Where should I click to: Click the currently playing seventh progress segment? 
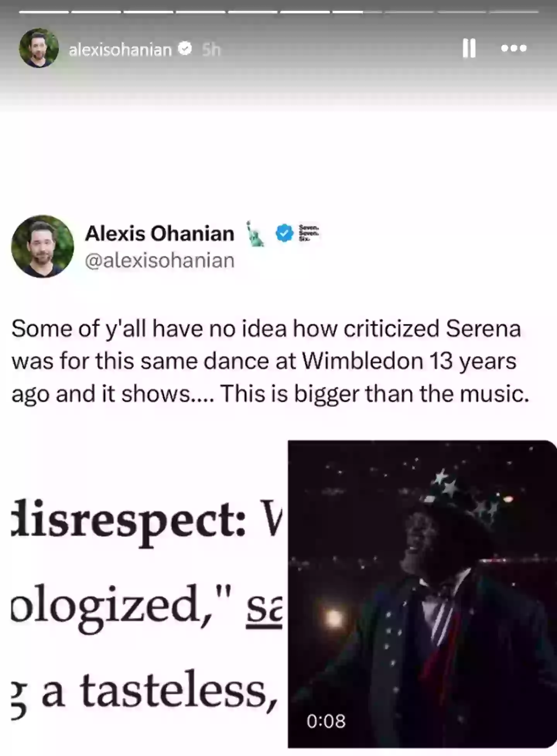click(357, 12)
